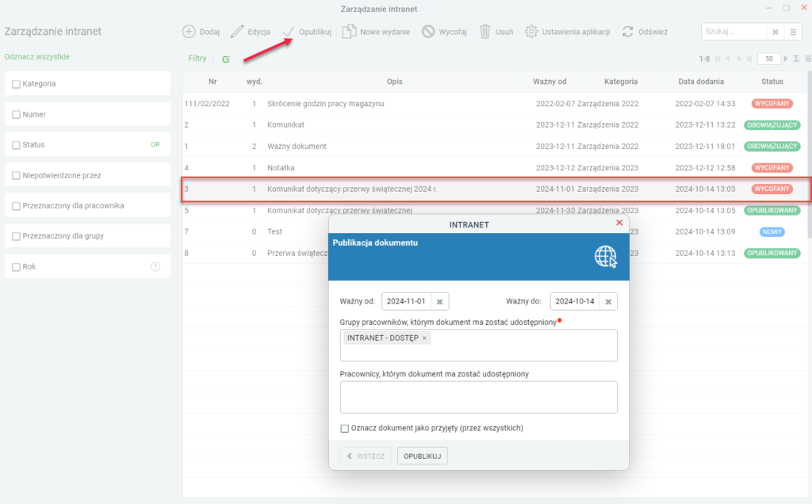The image size is (812, 504).
Task: Check Niepotwierdzone przez filter
Action: pyautogui.click(x=16, y=175)
